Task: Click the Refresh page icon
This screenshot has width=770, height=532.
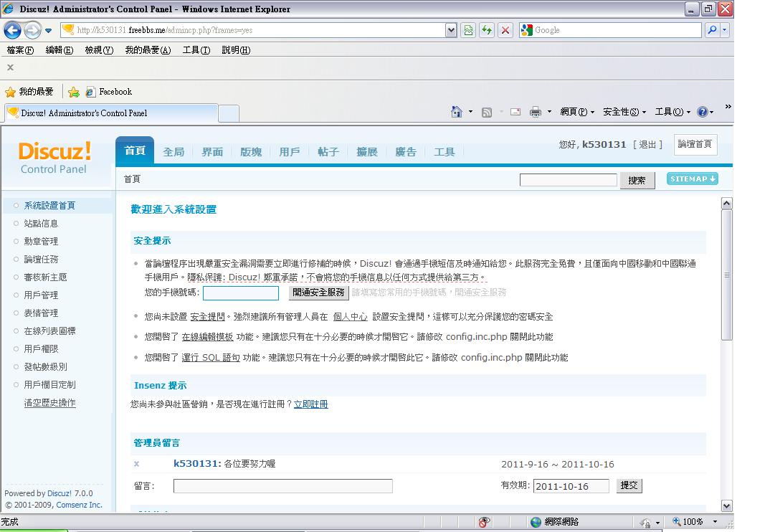Action: pos(487,30)
